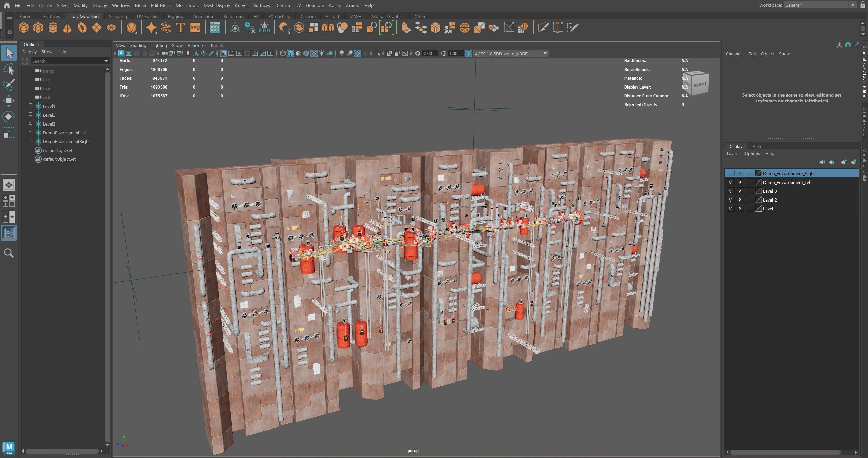Toggle visibility of Level_3 layer
The image size is (868, 458).
click(730, 191)
